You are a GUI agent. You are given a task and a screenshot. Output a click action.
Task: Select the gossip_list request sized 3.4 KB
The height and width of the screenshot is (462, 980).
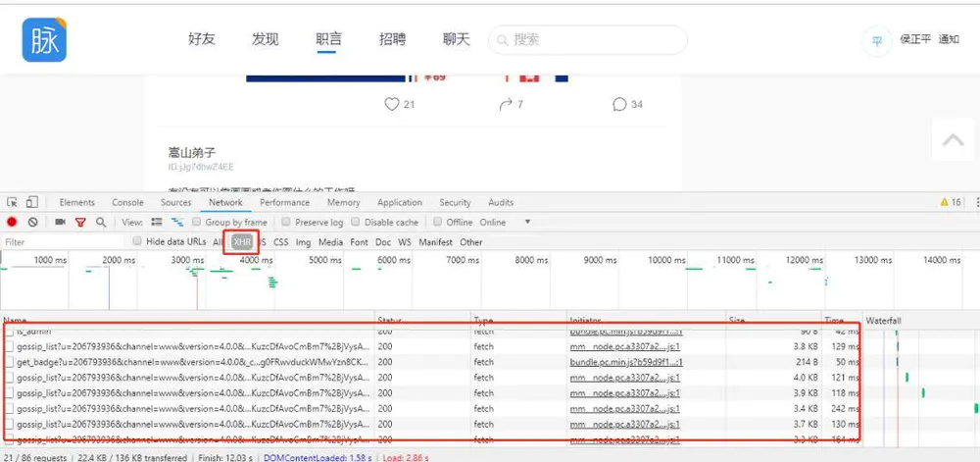coord(431,409)
